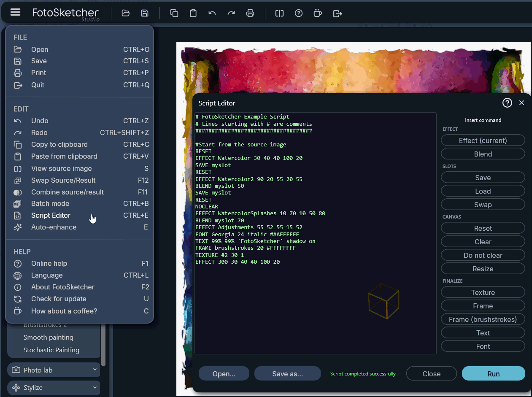Click the camera icon beside Photo lab

16,370
